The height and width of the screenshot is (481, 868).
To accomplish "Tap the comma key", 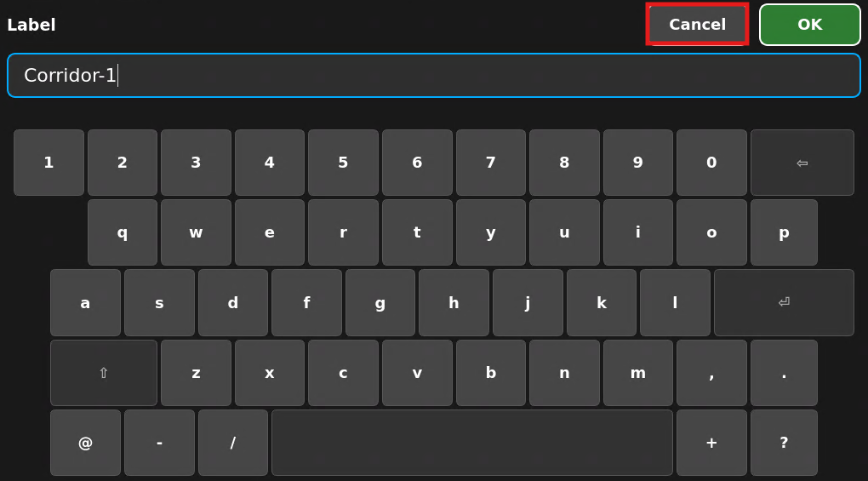I will [712, 373].
